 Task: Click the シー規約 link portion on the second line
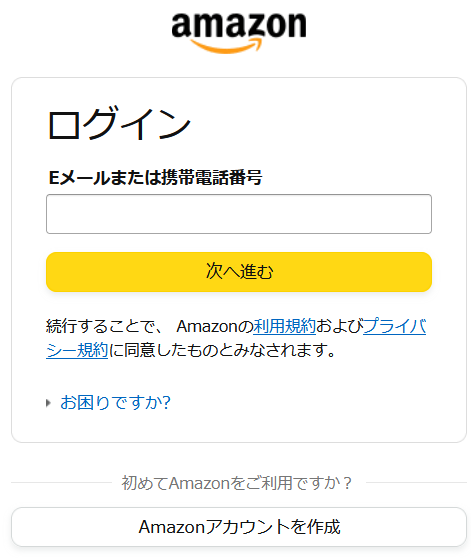(x=77, y=350)
